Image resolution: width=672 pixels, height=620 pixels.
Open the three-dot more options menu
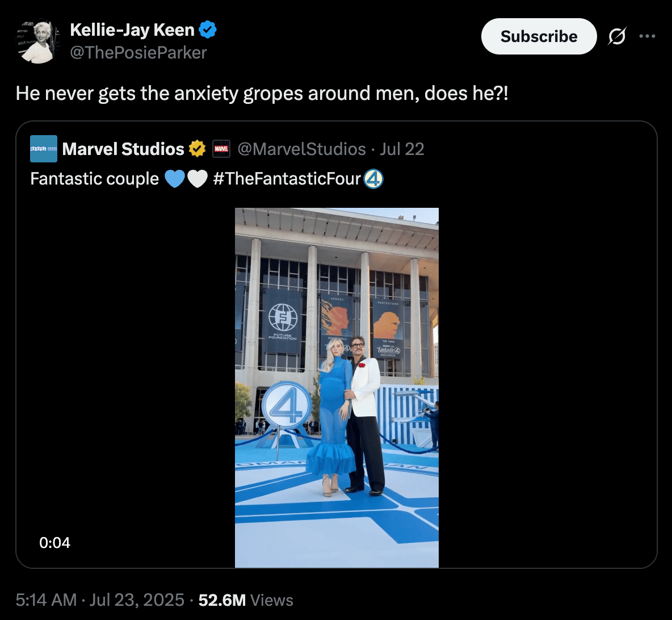(647, 36)
